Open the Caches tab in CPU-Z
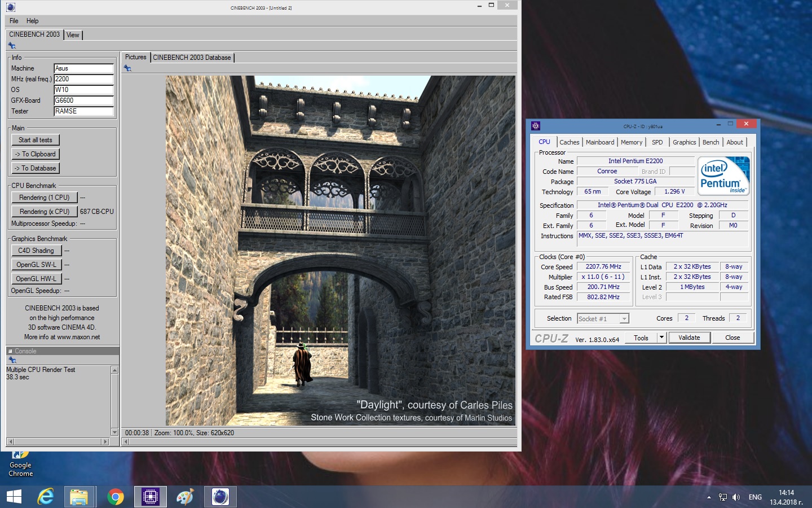 [570, 142]
